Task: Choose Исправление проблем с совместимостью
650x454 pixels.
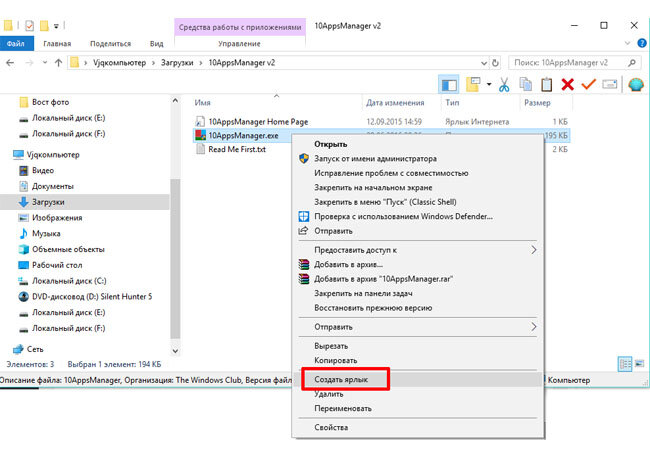Action: click(x=418, y=173)
